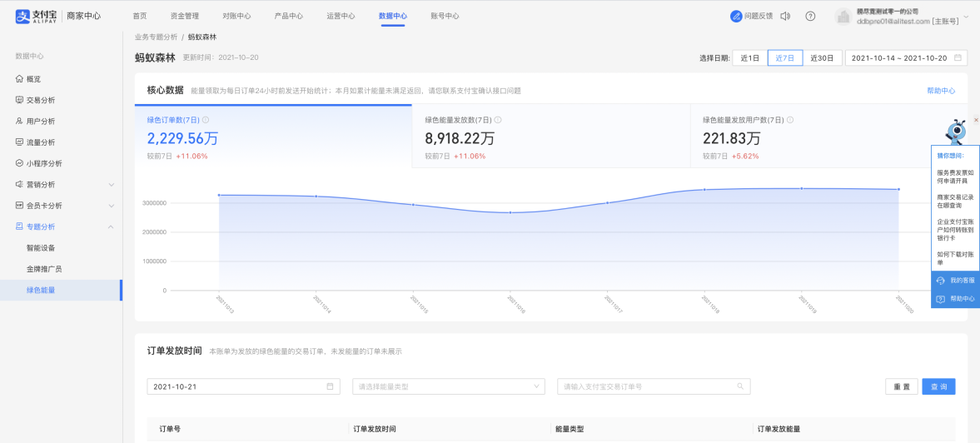Click the 流量分析 chart icon
Image resolution: width=980 pixels, height=443 pixels.
tap(19, 142)
